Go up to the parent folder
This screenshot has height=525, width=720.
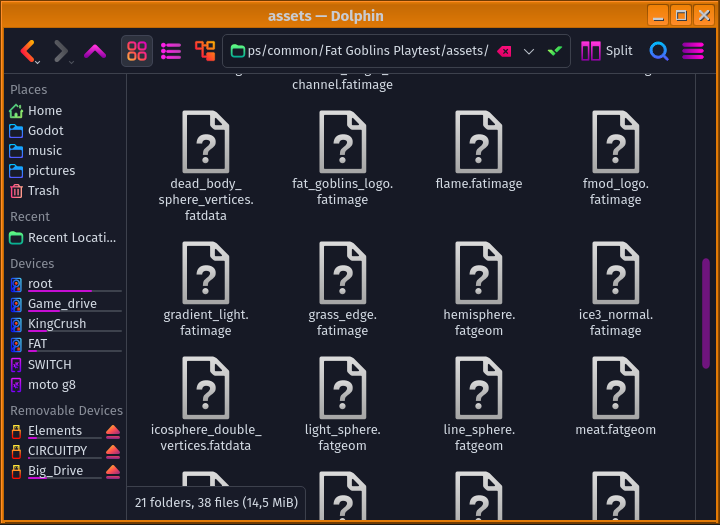pyautogui.click(x=95, y=51)
